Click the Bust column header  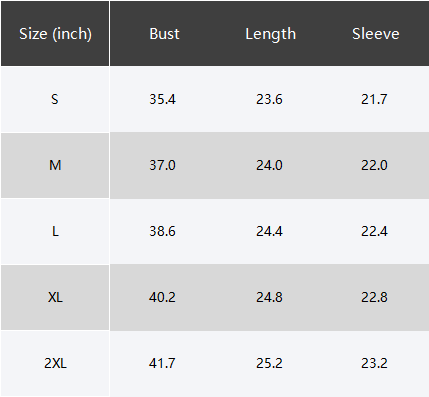164,34
